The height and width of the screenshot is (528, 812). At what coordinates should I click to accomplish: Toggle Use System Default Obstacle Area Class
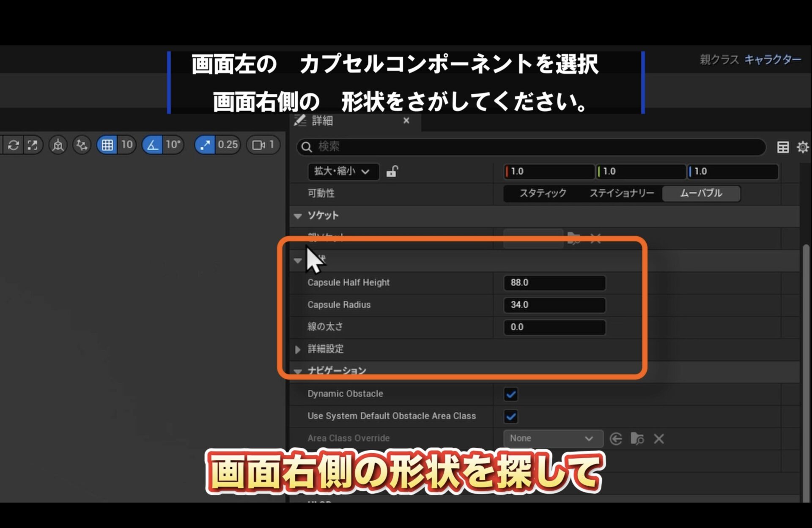click(511, 416)
